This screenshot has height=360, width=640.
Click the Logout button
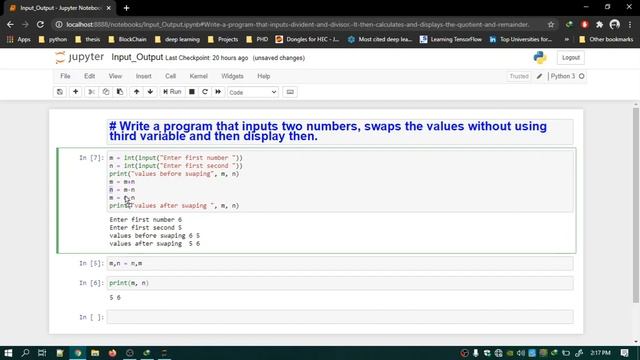point(571,58)
